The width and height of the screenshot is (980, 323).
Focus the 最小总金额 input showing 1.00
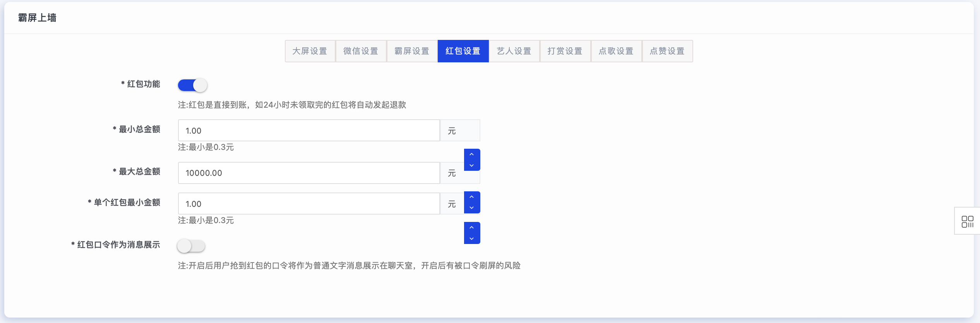tap(309, 131)
